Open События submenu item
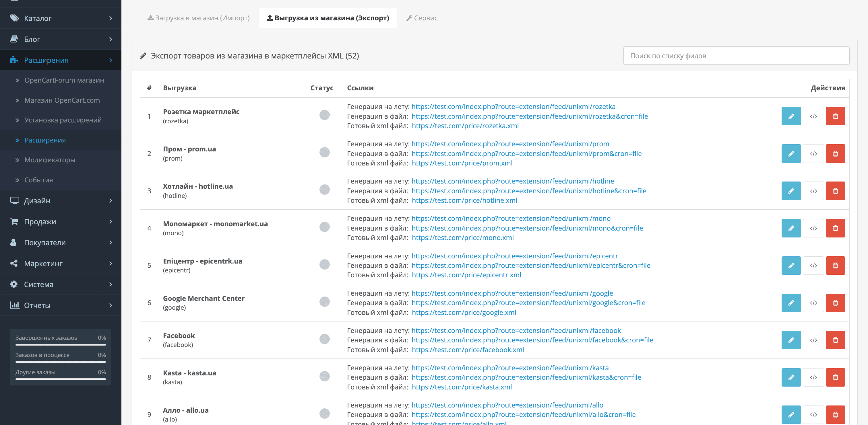Viewport: 868px width, 425px height. 61,180
